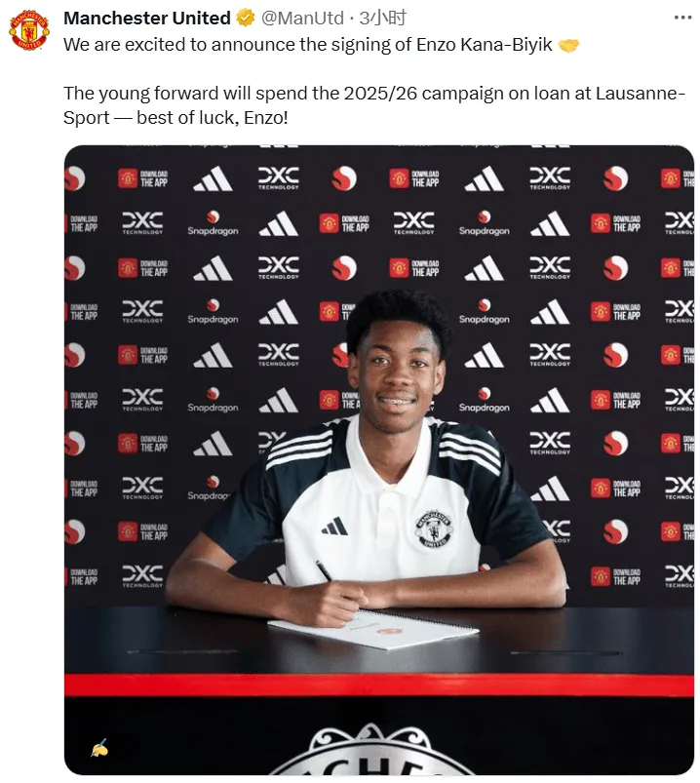Click the gold verified badge
The width and height of the screenshot is (700, 783).
(x=245, y=18)
